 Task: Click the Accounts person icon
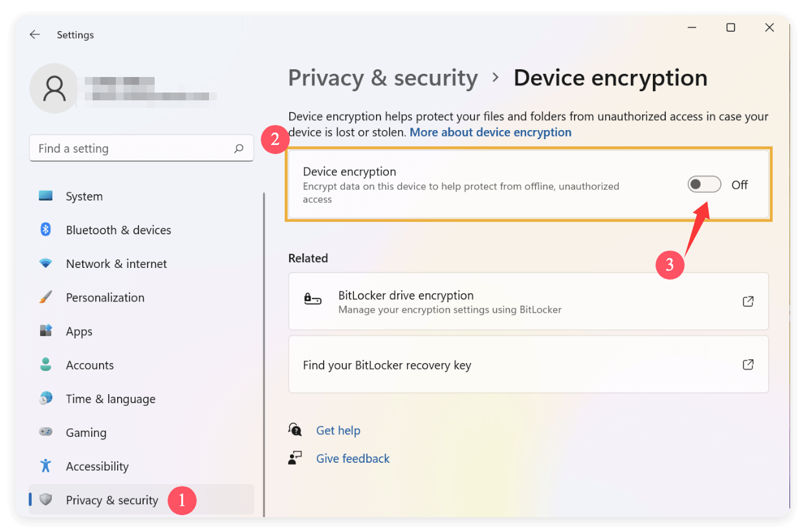coord(46,364)
